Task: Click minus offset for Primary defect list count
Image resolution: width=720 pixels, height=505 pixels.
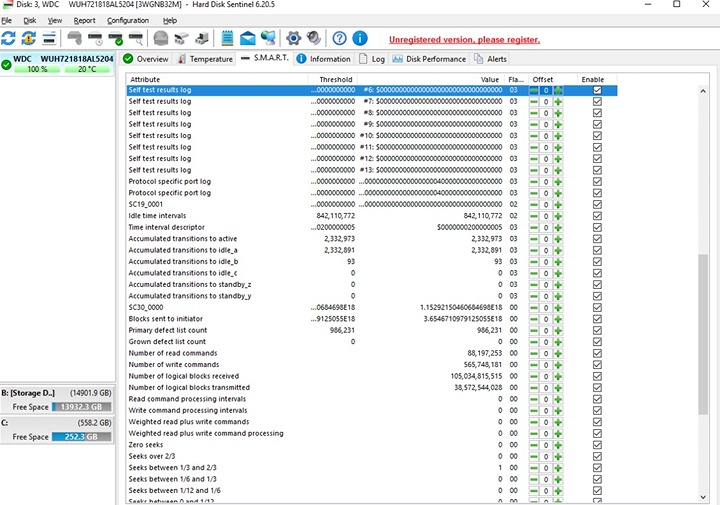Action: coord(534,331)
